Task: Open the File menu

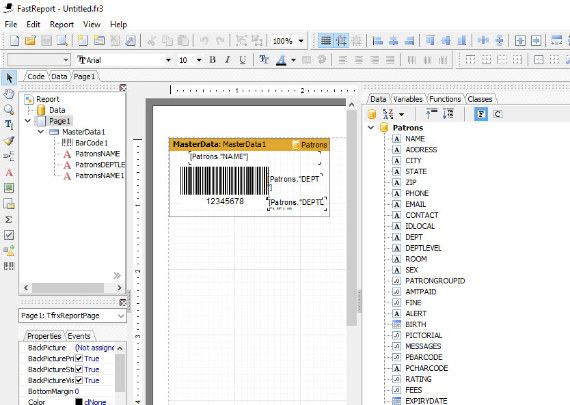Action: (x=11, y=24)
